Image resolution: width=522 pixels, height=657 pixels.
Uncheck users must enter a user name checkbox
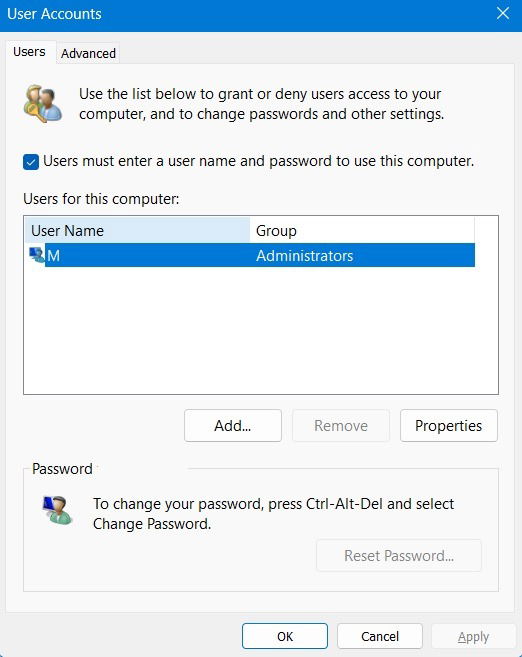[31, 162]
